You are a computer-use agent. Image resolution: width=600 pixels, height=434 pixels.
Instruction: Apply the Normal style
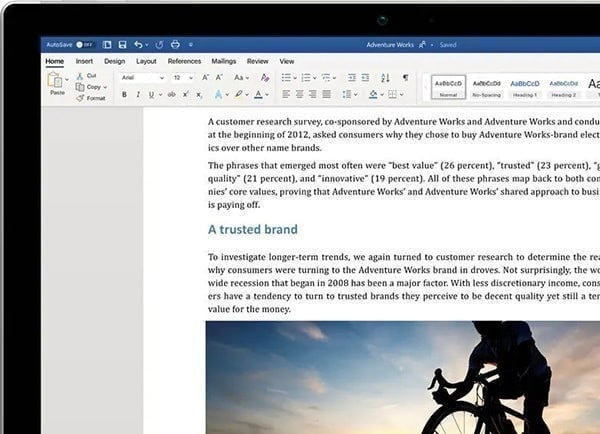pos(448,87)
